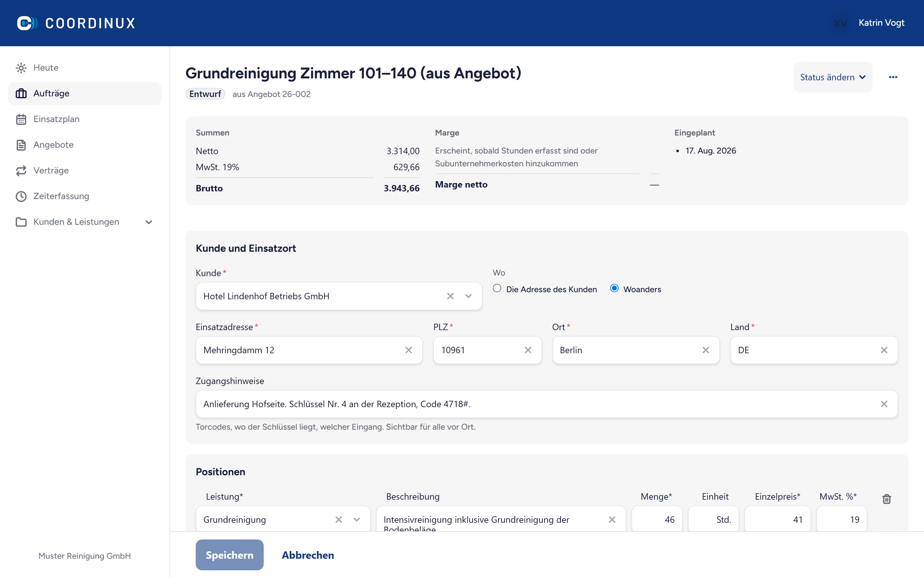Click the Angebote document icon
924x578 pixels.
pos(21,145)
